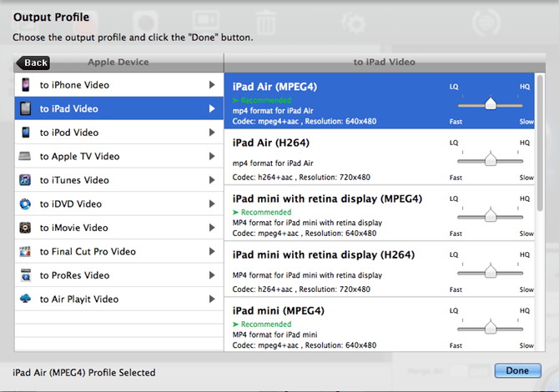This screenshot has height=392, width=559.
Task: Adjust iPad mini retina (MPEG4) quality slider
Action: 491,215
